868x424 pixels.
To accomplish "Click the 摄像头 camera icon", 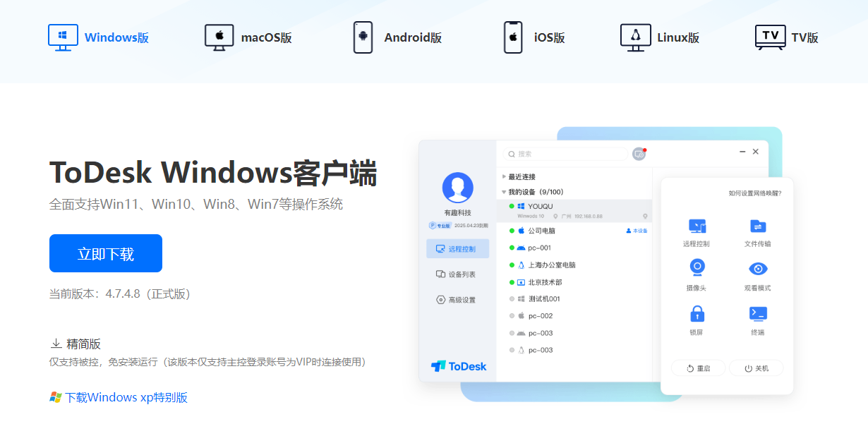I will 697,269.
